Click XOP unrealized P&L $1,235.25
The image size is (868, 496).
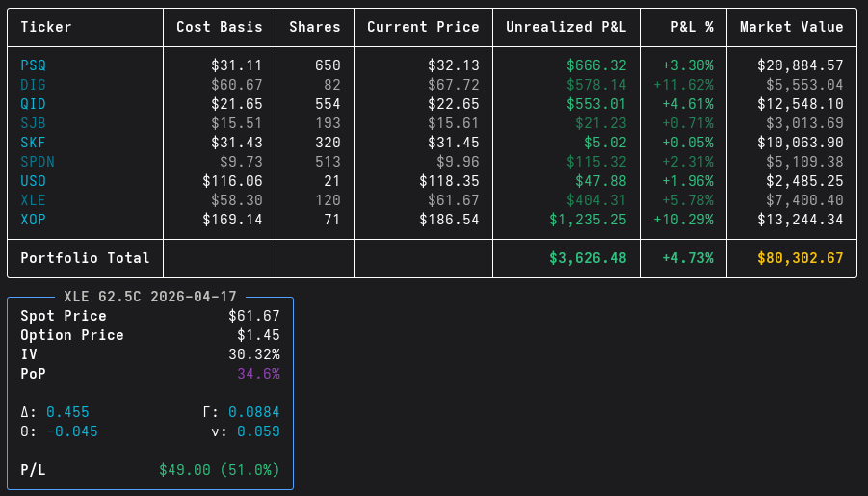click(x=588, y=220)
